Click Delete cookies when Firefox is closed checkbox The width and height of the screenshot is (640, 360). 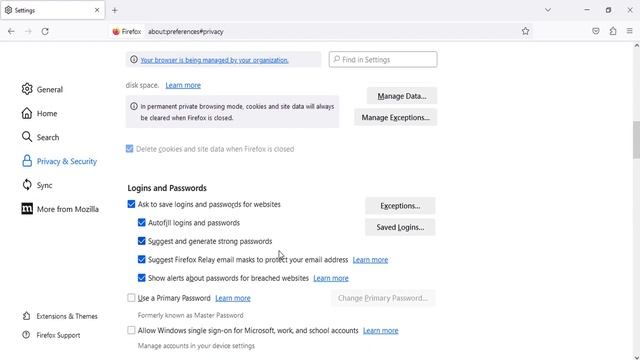click(129, 149)
